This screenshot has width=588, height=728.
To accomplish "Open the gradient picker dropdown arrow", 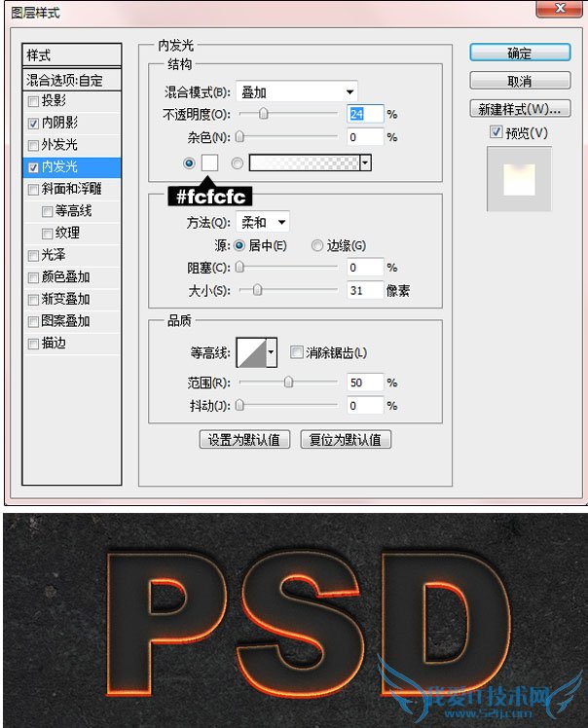I will coord(365,163).
